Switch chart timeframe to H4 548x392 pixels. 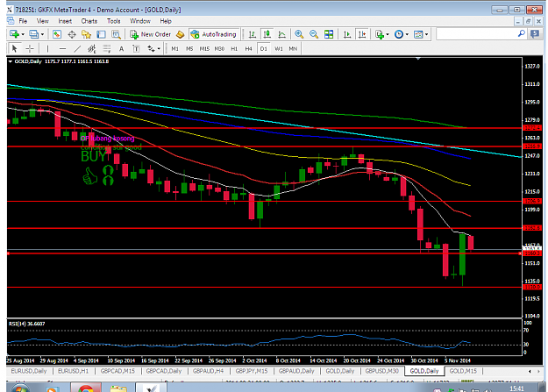click(248, 48)
